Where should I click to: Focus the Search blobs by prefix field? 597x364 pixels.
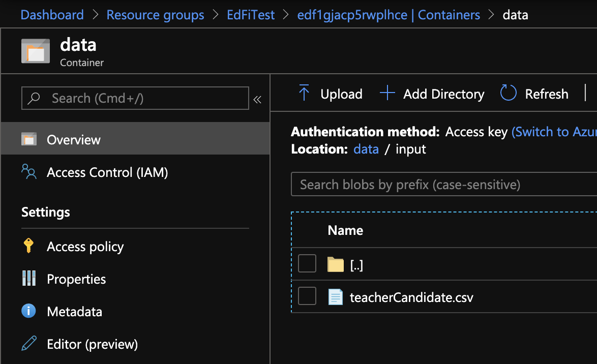click(442, 185)
